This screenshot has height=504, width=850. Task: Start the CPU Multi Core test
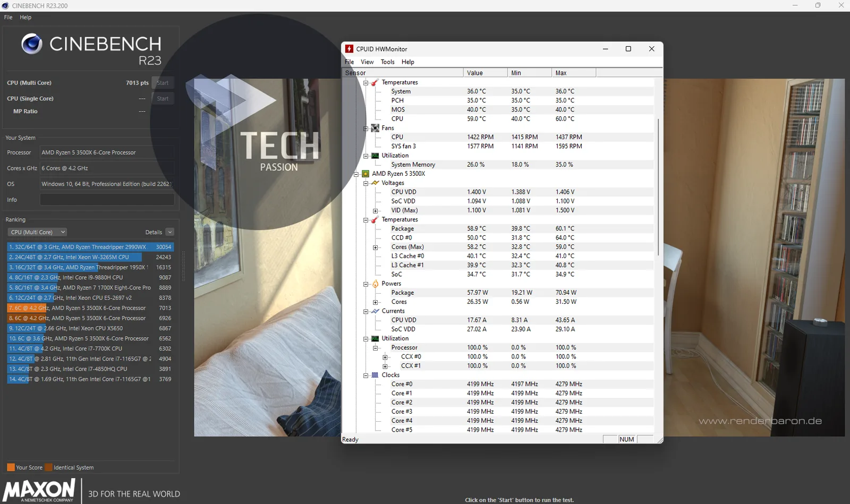[163, 83]
